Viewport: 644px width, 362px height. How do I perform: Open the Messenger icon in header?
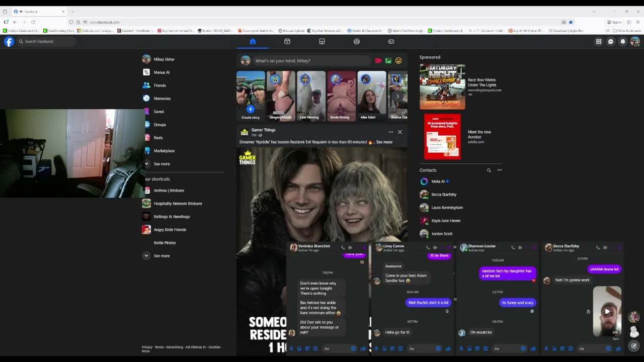611,42
